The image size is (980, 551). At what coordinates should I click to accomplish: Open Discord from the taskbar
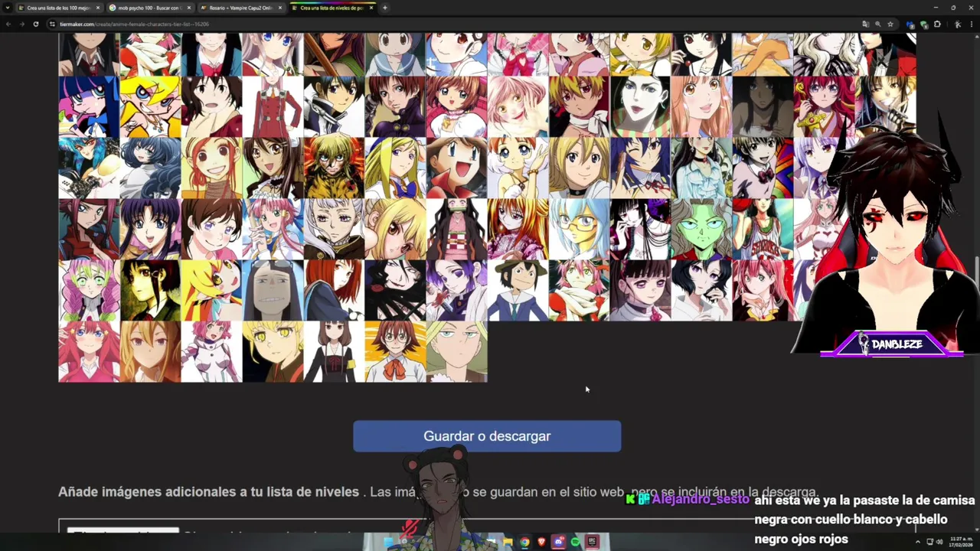pos(558,542)
